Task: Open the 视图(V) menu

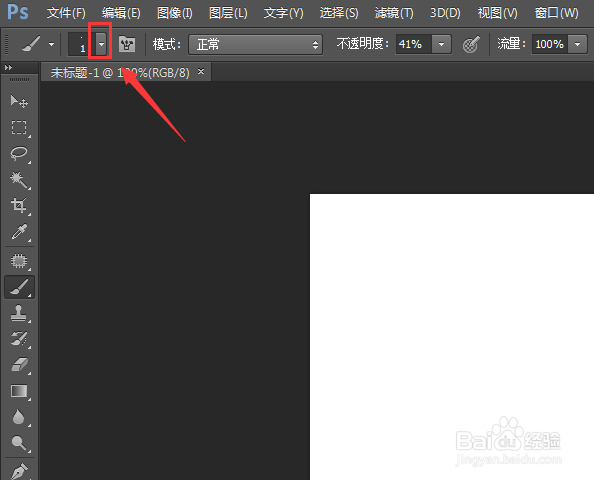Action: point(497,13)
